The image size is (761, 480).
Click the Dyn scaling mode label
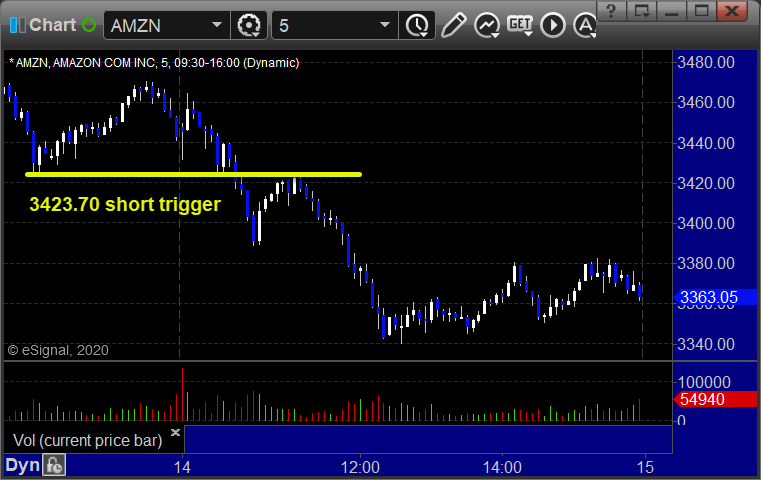click(22, 465)
